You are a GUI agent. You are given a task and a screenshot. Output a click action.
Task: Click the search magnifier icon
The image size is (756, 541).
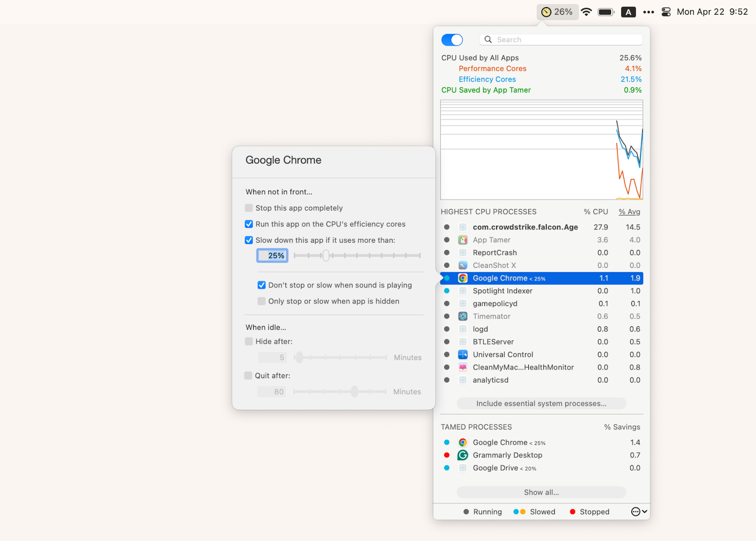pyautogui.click(x=488, y=39)
